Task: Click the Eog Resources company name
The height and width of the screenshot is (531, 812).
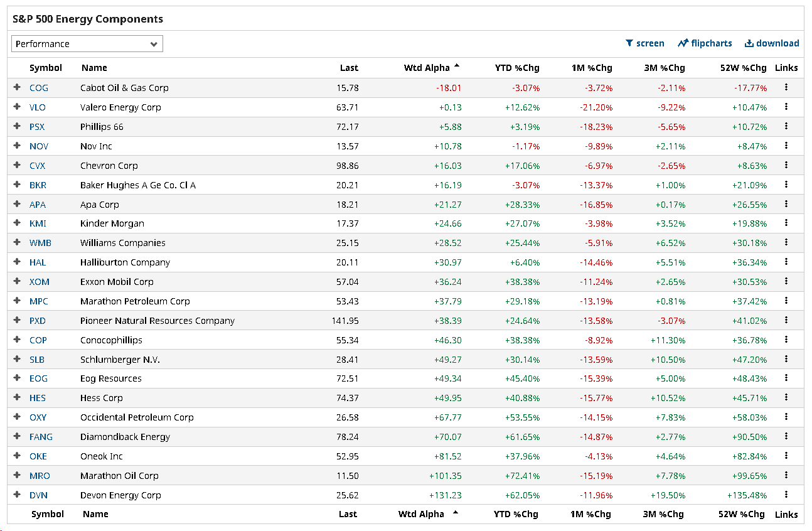Action: [x=111, y=378]
